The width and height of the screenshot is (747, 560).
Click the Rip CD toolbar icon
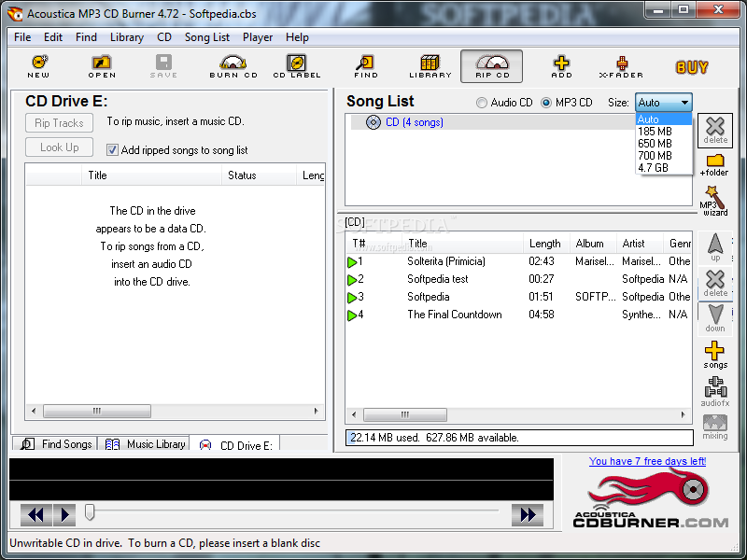(492, 66)
